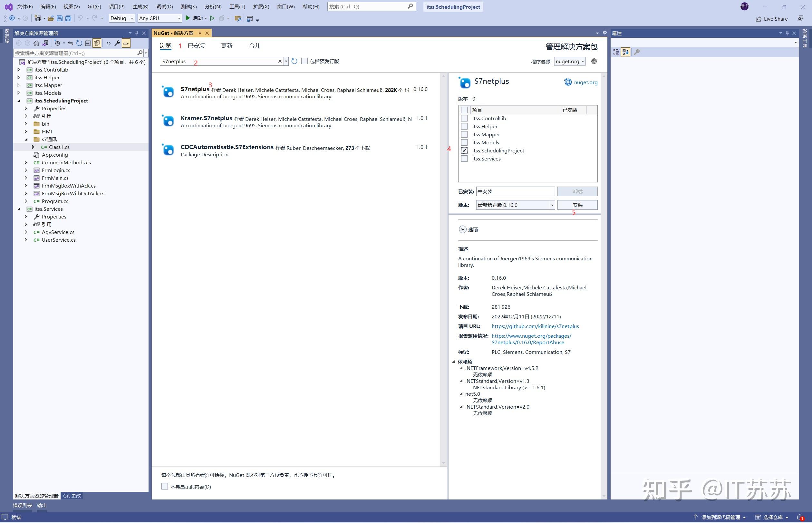The width and height of the screenshot is (812, 523).
Task: Click the code view angle-brackets icon
Action: (109, 43)
